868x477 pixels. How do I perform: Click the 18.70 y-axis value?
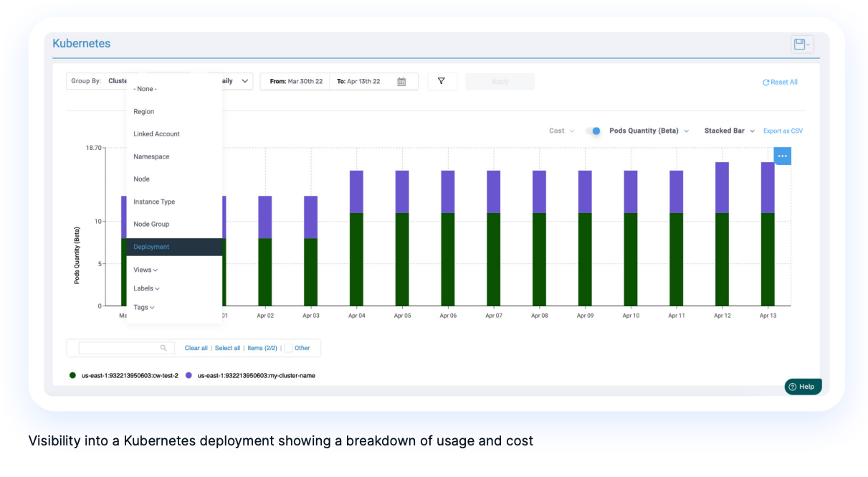tap(94, 148)
